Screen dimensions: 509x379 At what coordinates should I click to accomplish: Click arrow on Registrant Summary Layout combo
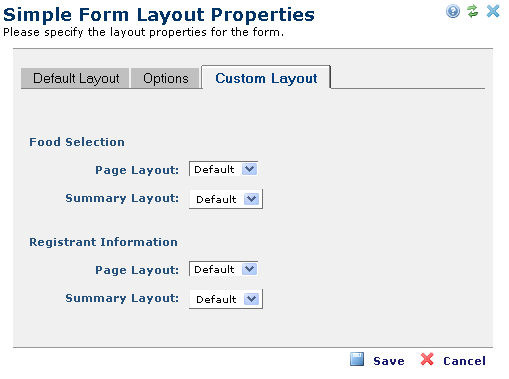251,299
